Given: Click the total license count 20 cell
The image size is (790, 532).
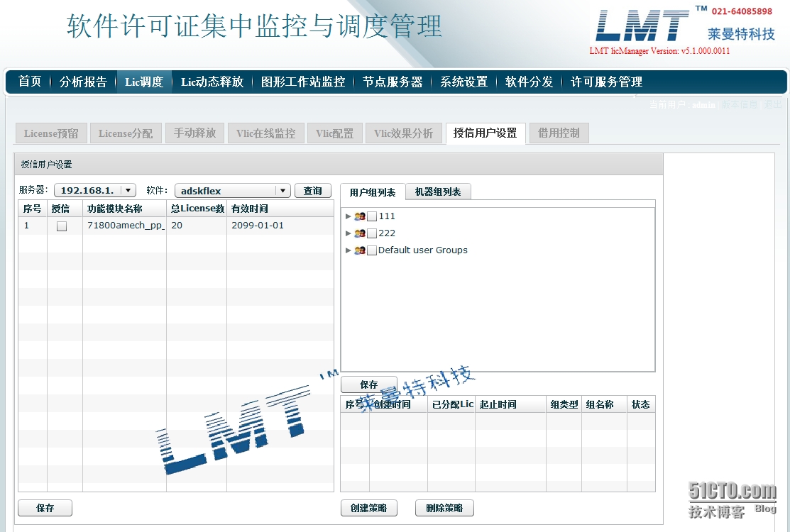Looking at the screenshot, I should [x=197, y=226].
